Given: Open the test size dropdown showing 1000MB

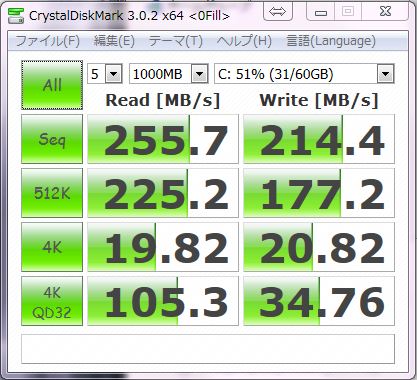Looking at the screenshot, I should (169, 74).
